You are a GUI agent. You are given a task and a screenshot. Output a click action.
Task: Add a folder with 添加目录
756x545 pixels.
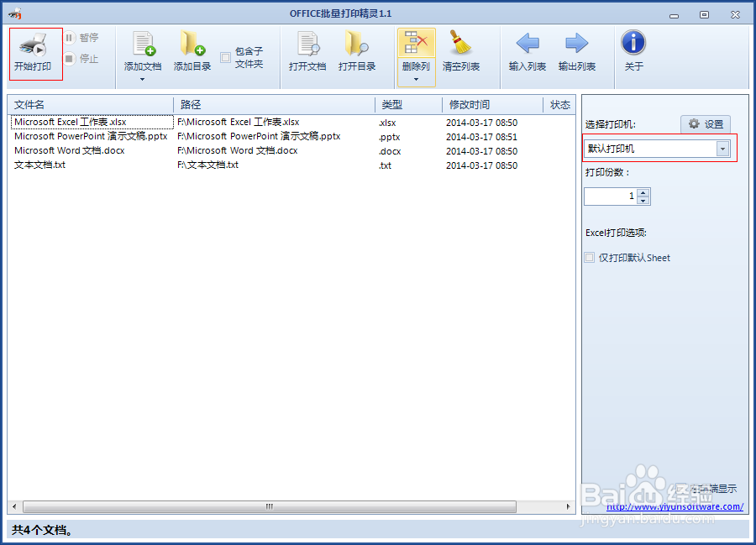192,52
